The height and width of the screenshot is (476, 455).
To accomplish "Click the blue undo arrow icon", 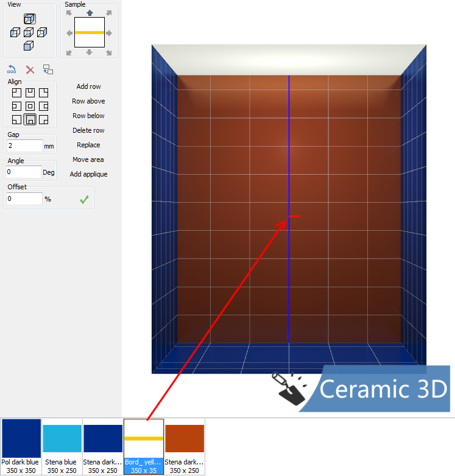I will pos(12,69).
